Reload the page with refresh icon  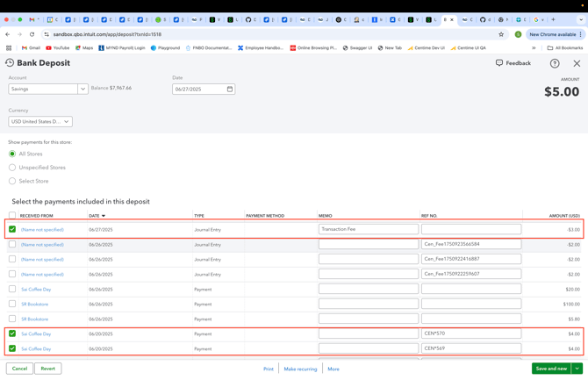coord(32,34)
